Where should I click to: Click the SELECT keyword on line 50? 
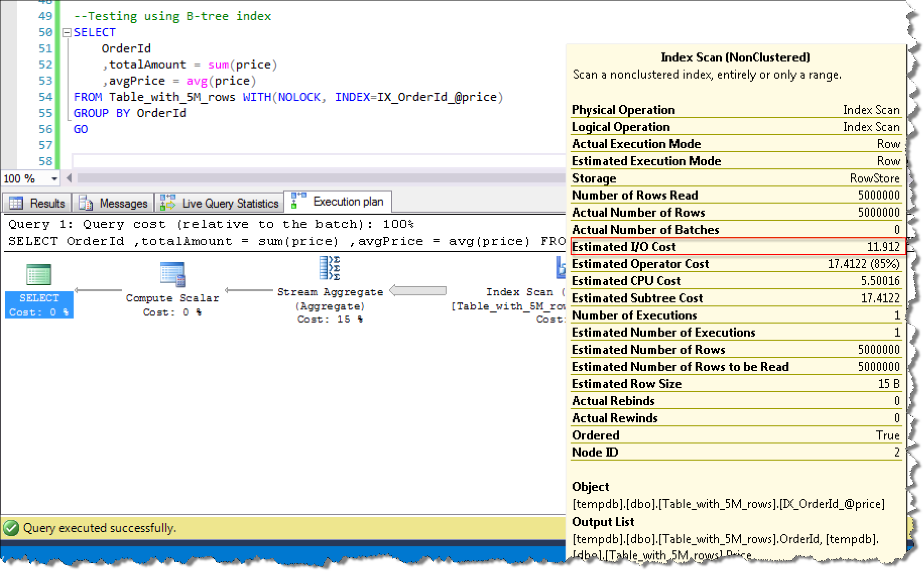click(x=95, y=32)
